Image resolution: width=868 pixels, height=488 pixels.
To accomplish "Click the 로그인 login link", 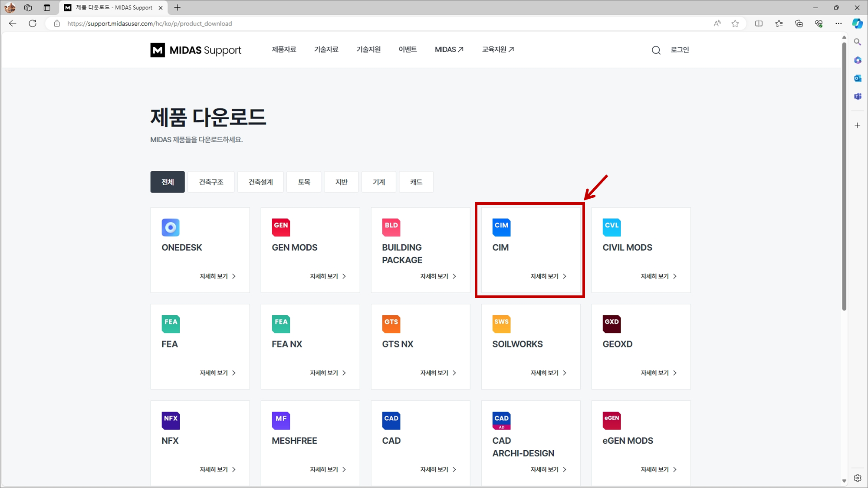I will [x=680, y=50].
